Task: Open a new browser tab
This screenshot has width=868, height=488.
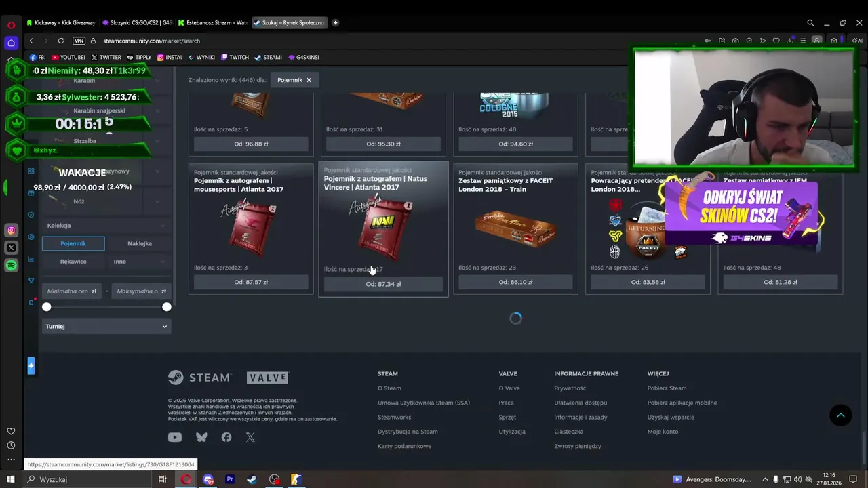Action: click(x=335, y=22)
